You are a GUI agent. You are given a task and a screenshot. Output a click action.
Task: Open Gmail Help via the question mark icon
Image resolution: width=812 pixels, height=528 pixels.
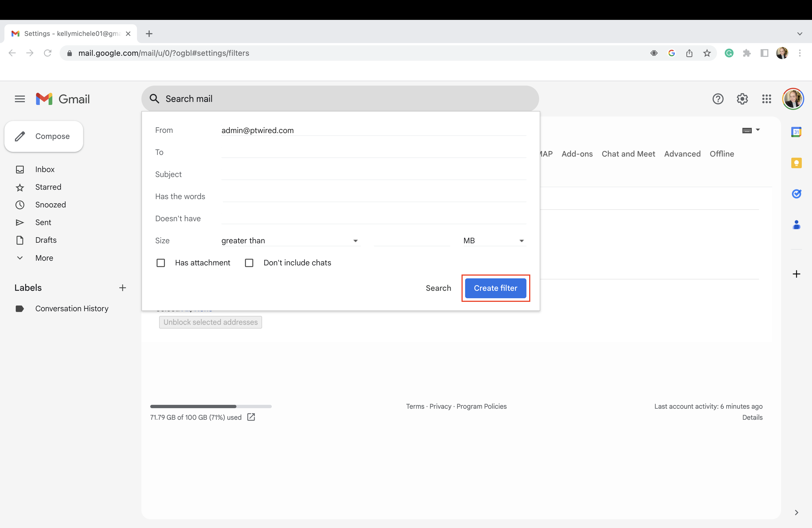[718, 99]
